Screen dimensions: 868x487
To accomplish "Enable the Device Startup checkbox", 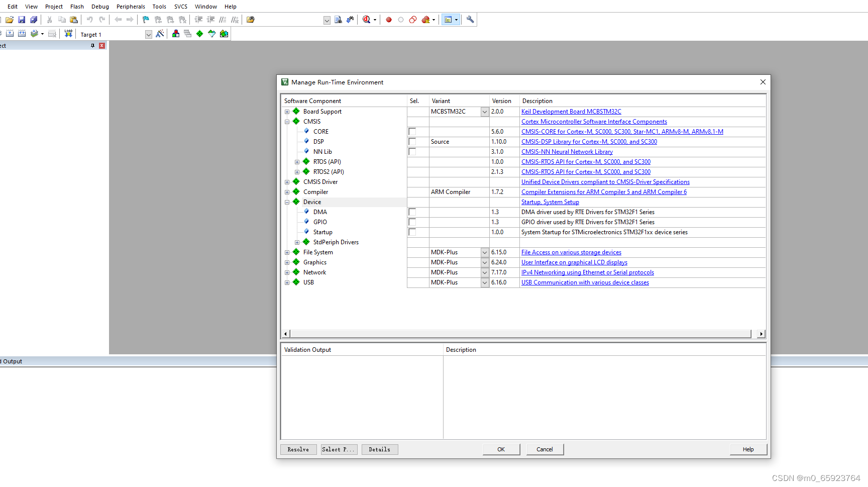I will [412, 232].
